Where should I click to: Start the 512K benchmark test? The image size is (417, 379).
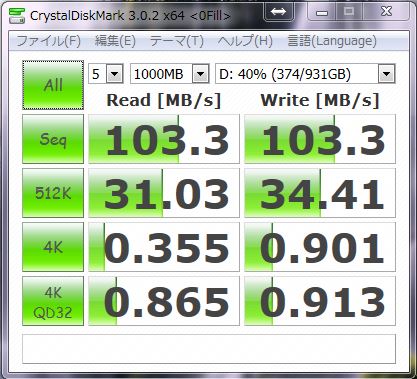tap(53, 193)
